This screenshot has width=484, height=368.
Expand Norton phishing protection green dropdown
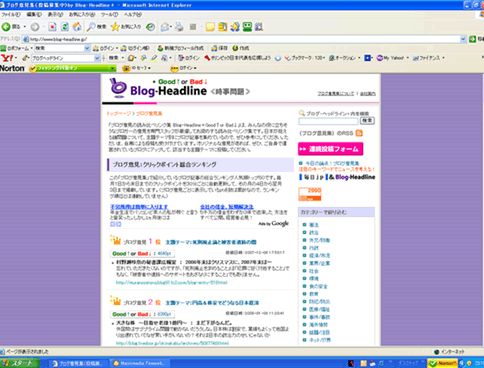pos(113,68)
